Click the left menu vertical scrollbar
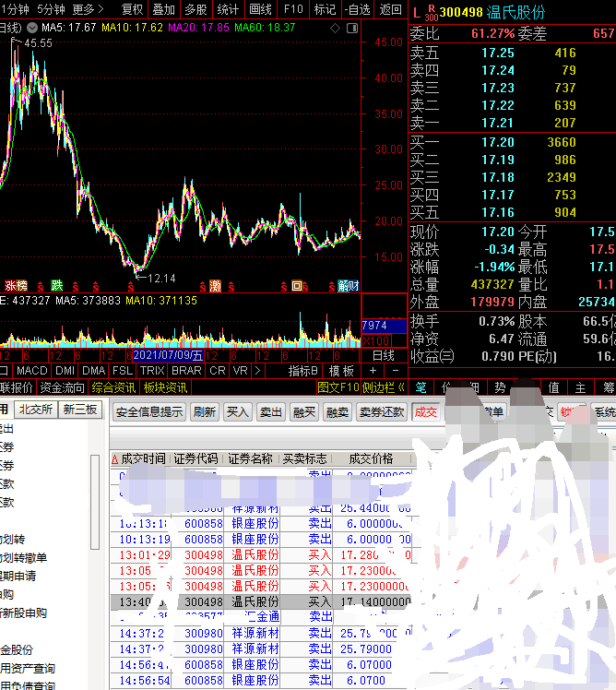This screenshot has height=690, width=616. tap(95, 502)
